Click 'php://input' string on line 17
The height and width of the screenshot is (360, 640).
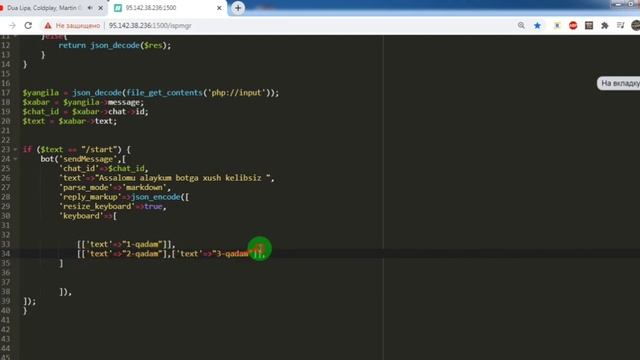(237, 93)
